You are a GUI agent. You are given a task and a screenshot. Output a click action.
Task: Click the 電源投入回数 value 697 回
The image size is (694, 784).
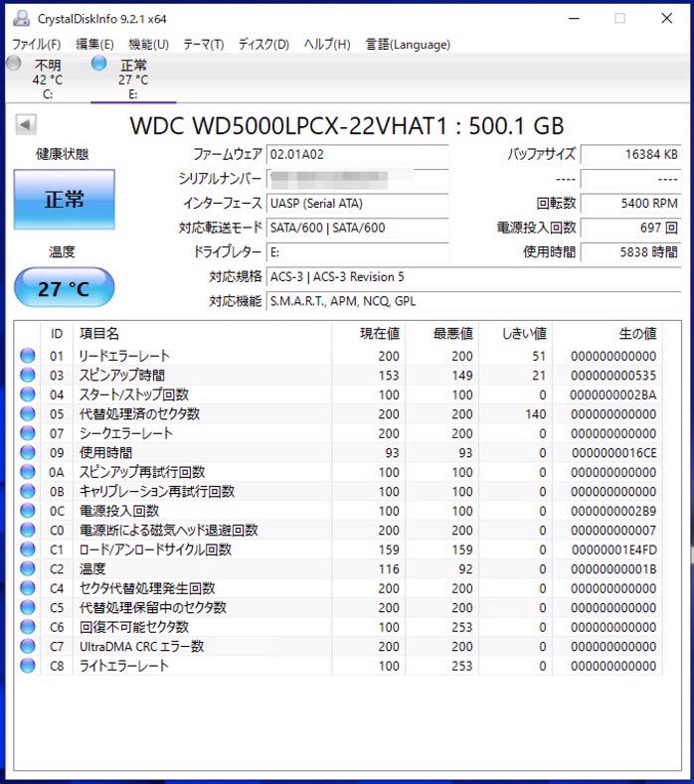pos(630,228)
